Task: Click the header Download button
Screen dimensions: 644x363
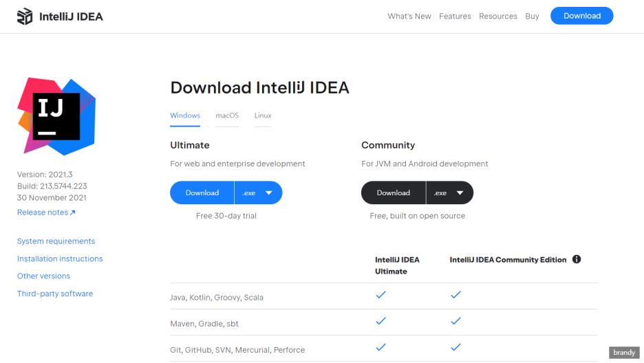Action: pyautogui.click(x=581, y=16)
